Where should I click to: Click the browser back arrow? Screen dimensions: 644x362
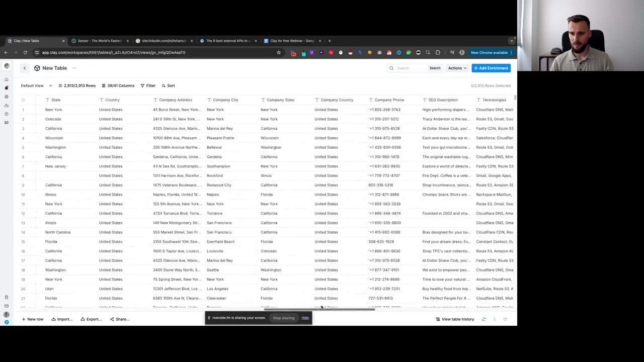pyautogui.click(x=6, y=52)
